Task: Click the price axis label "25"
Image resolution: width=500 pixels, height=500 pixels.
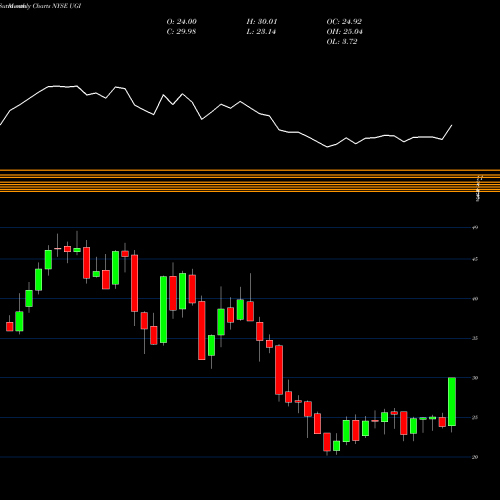Action: pos(475,417)
